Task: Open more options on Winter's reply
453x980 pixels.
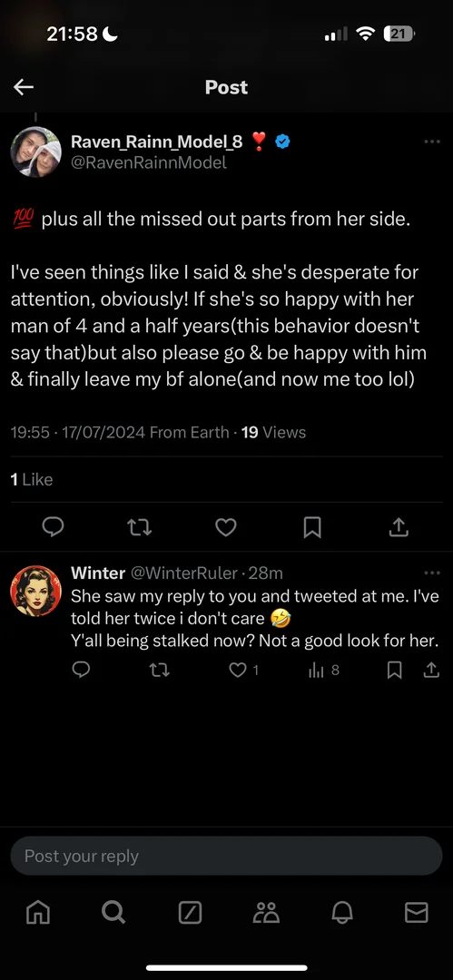Action: pyautogui.click(x=432, y=573)
